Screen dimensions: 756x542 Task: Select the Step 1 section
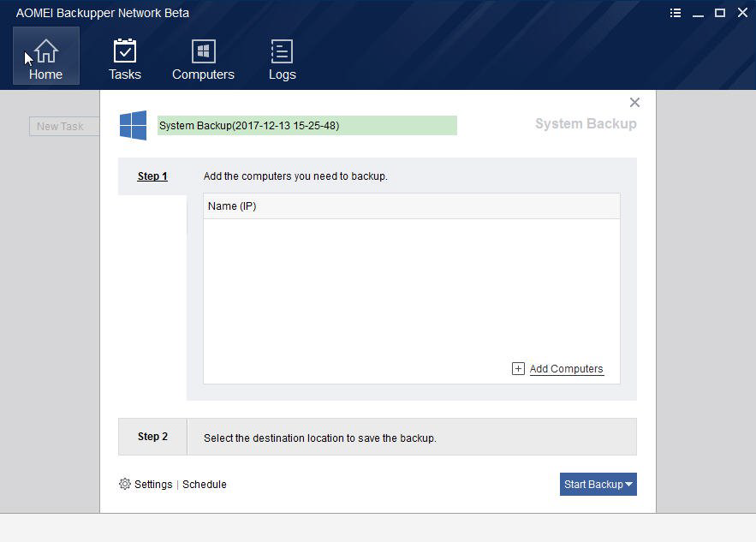pos(152,176)
